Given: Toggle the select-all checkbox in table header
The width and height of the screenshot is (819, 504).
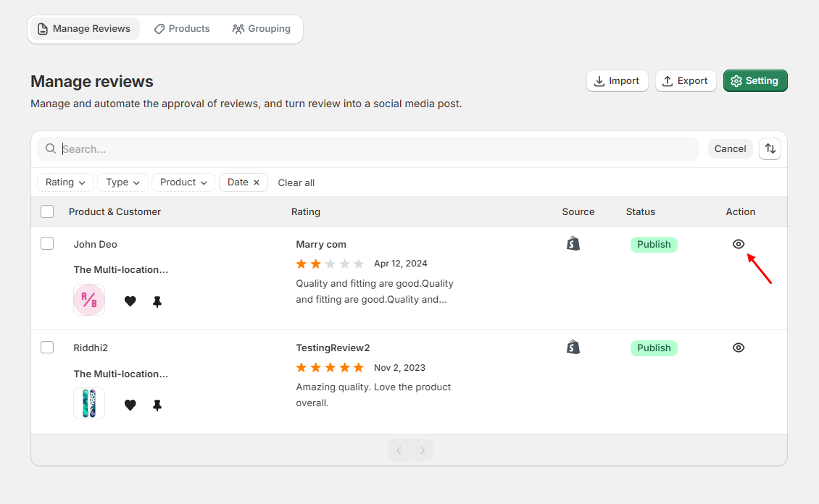Looking at the screenshot, I should tap(47, 211).
